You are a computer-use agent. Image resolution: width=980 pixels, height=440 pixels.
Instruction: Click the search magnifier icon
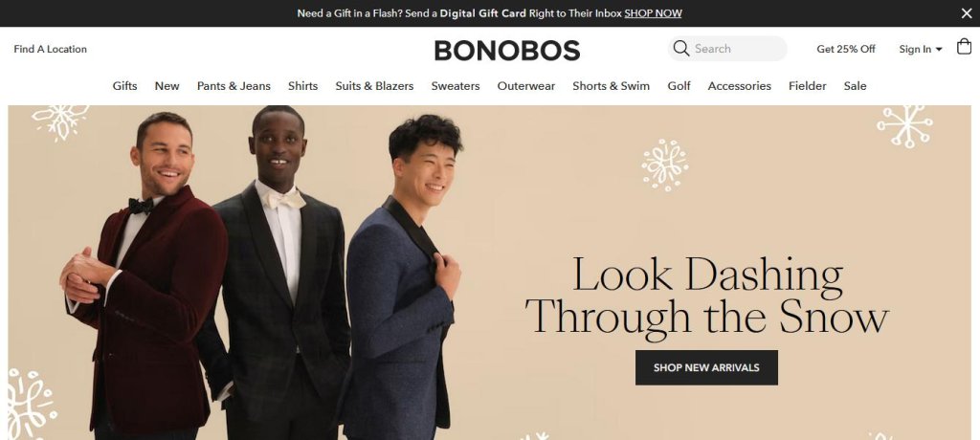click(x=681, y=49)
